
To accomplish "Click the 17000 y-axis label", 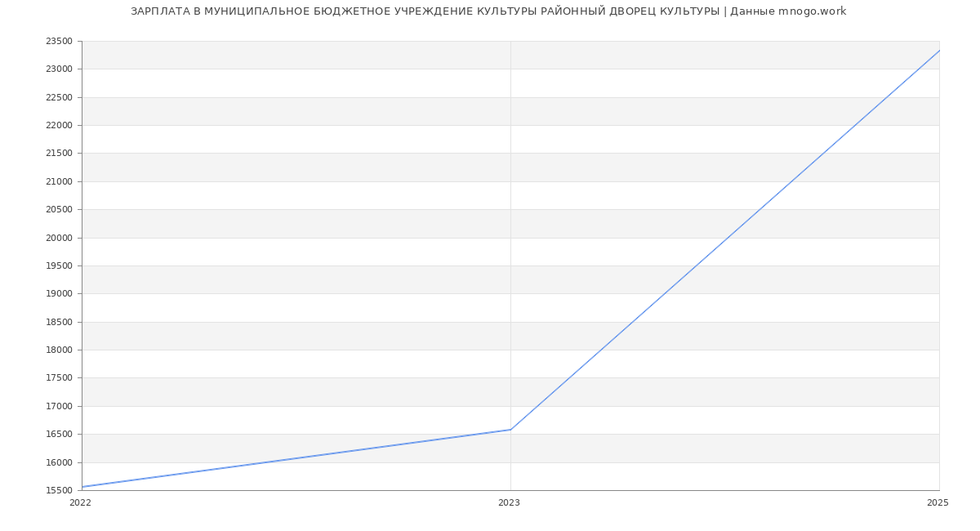I will 60,406.
